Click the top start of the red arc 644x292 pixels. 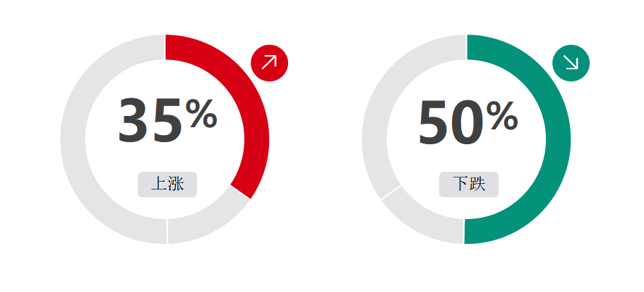pyautogui.click(x=172, y=47)
